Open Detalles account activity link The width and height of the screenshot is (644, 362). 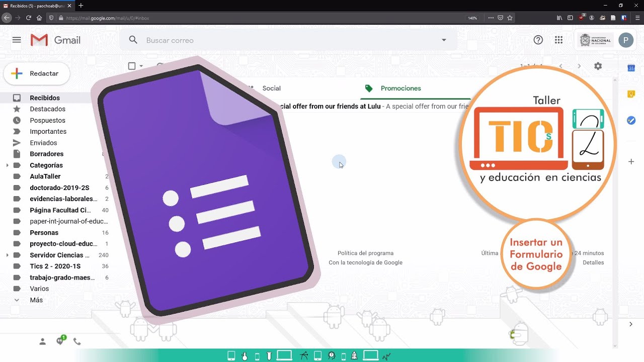point(593,262)
